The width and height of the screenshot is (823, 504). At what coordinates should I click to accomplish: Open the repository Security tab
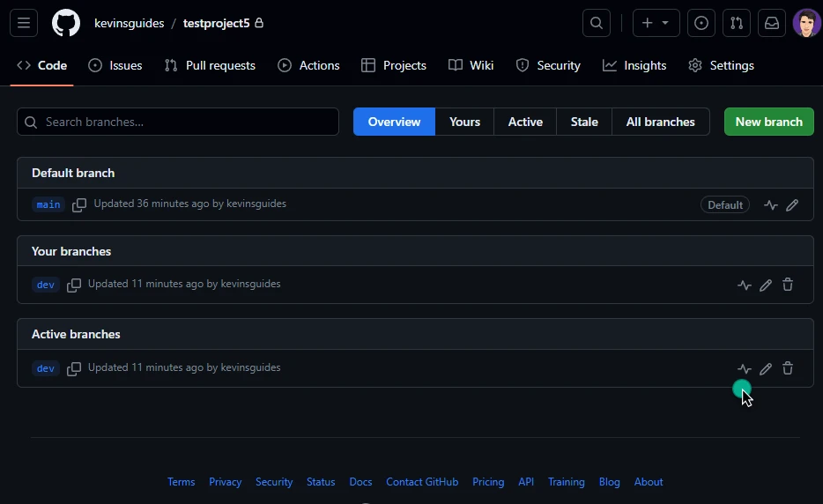[x=548, y=65]
